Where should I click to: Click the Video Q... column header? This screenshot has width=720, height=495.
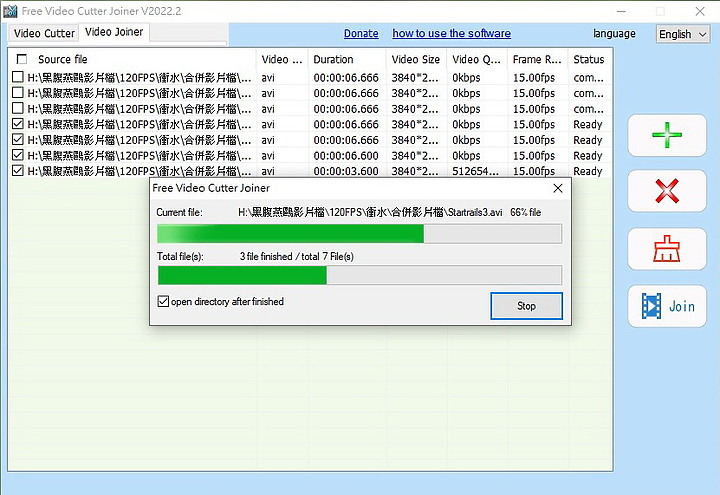click(x=476, y=59)
